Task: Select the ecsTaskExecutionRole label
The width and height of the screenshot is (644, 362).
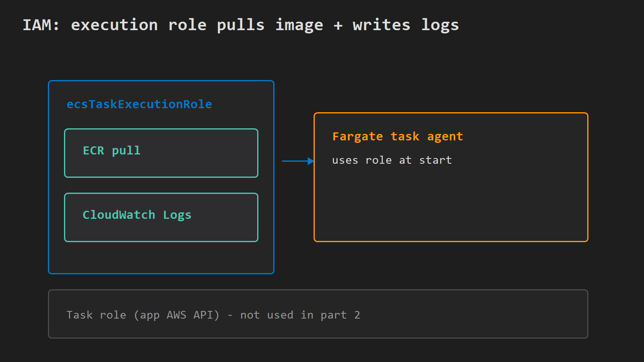Action: coord(139,104)
